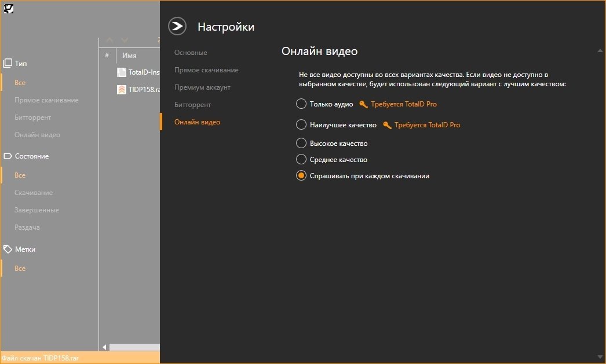Click the Метки tag icon in sidebar
The height and width of the screenshot is (364, 606).
(x=8, y=249)
